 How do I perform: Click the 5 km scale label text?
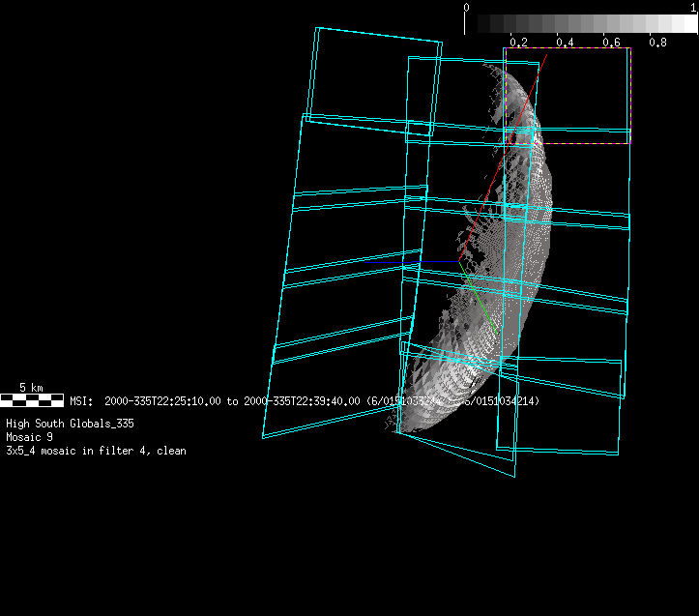pos(31,388)
